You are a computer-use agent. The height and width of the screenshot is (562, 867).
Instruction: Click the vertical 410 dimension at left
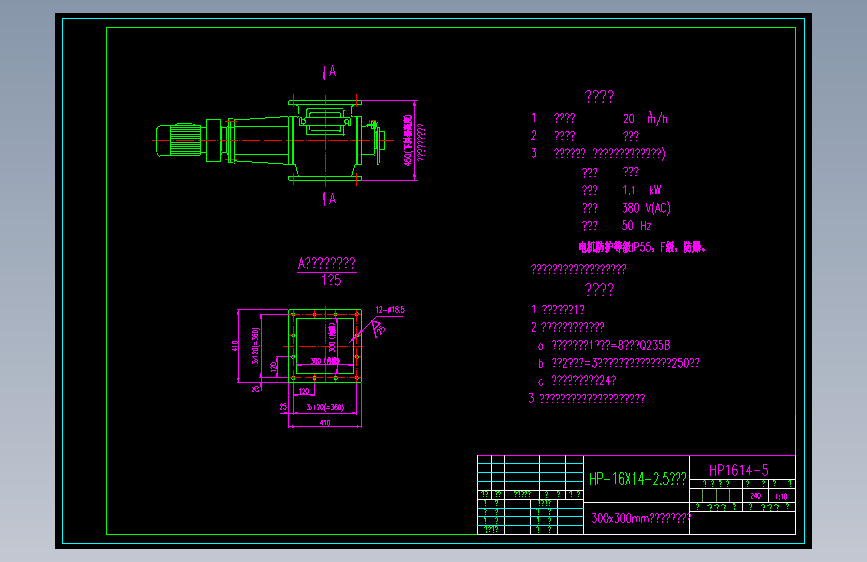click(x=234, y=346)
